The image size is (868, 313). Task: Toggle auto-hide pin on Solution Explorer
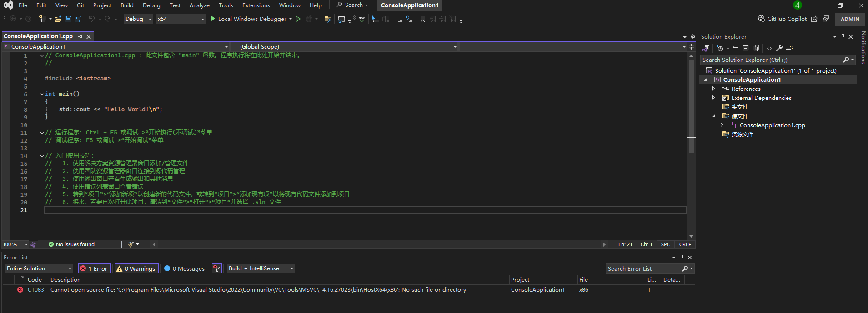843,36
